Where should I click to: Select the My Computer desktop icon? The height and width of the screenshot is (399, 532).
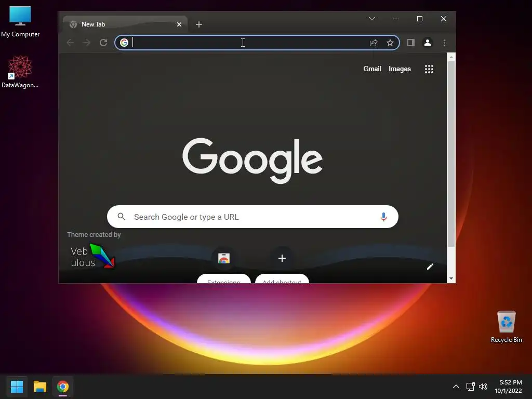[20, 22]
